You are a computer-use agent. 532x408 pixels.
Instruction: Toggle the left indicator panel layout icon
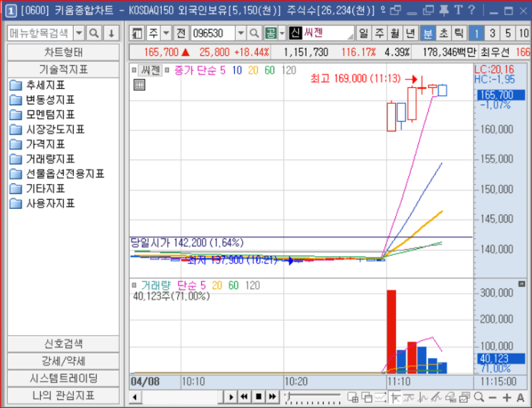click(137, 34)
